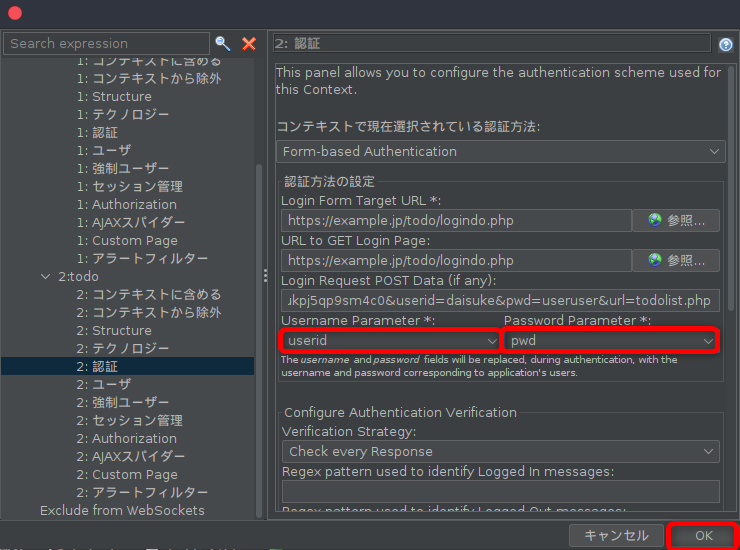
Task: Select 2: コンテキストに含める tree item
Action: click(x=149, y=295)
